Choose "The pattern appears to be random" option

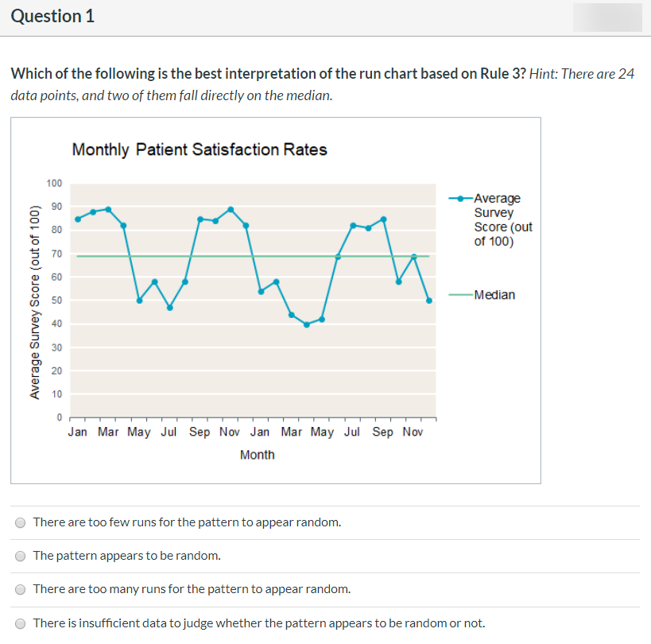[21, 556]
